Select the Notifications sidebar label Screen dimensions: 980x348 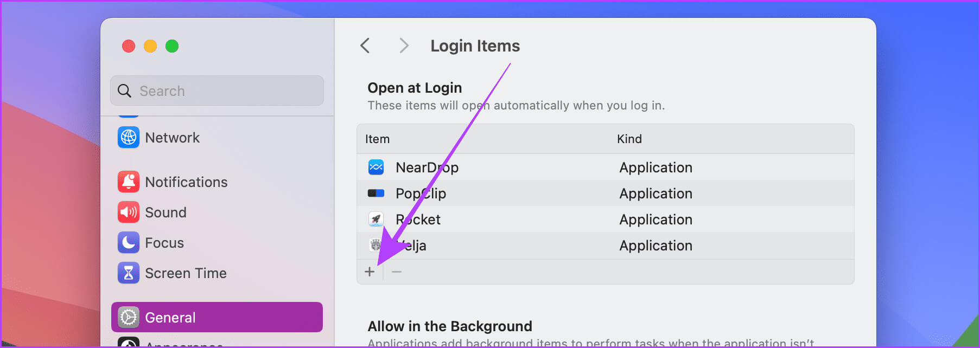coord(187,182)
